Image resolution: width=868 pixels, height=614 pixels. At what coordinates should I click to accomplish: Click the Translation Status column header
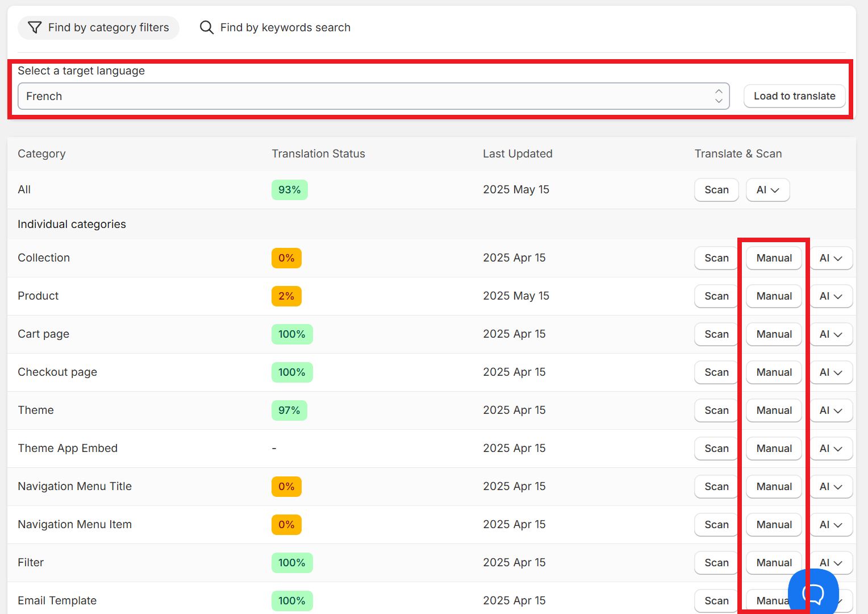pos(318,154)
